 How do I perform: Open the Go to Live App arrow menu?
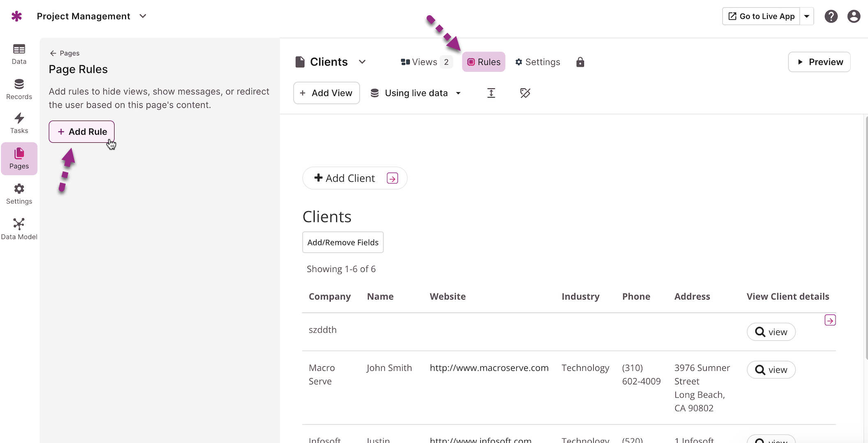807,16
